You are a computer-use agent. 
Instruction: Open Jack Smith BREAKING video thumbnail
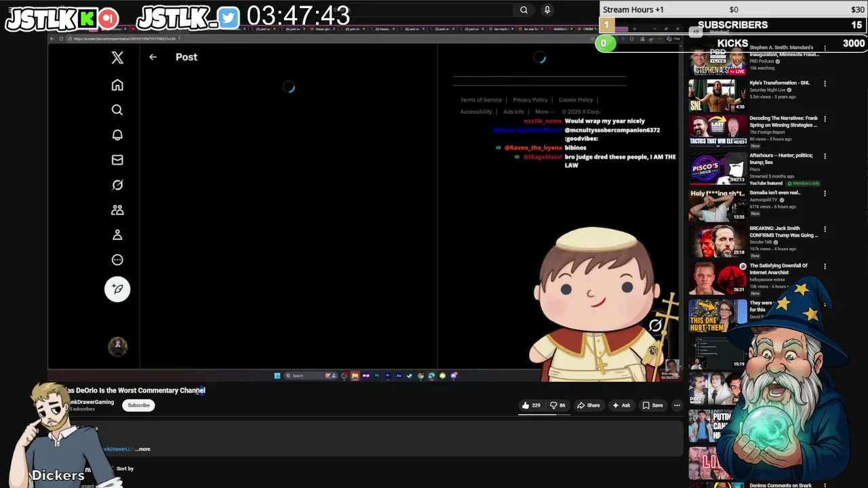coord(717,241)
